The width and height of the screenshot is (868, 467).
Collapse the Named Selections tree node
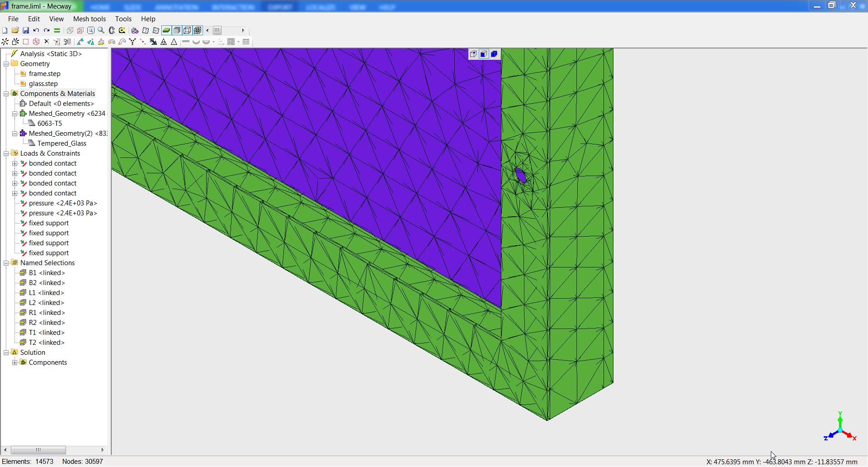pos(6,263)
